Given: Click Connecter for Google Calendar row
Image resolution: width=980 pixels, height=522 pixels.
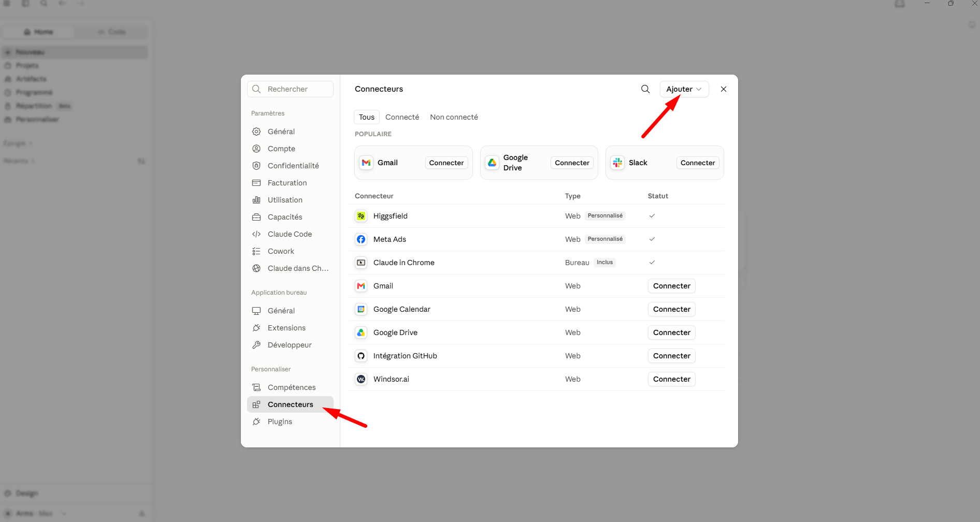Looking at the screenshot, I should click(x=671, y=309).
